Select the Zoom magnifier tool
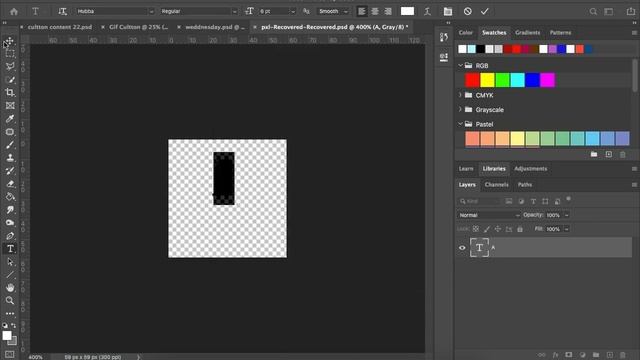 tap(10, 301)
